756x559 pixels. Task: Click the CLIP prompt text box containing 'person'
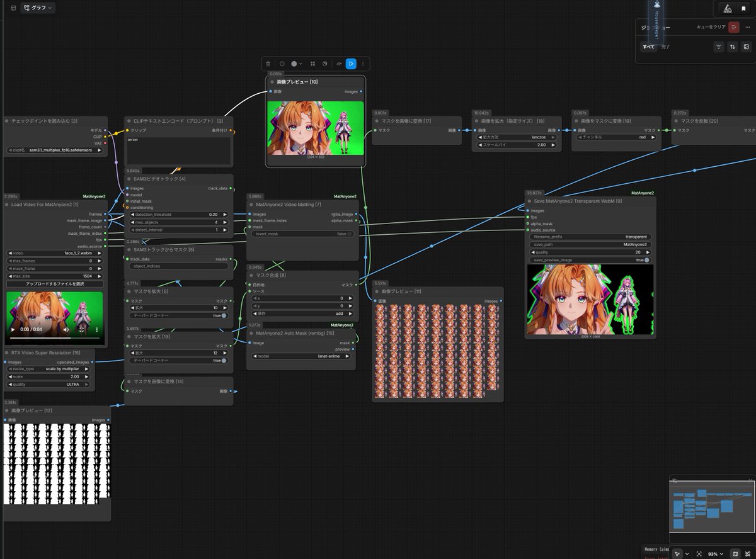[x=178, y=150]
